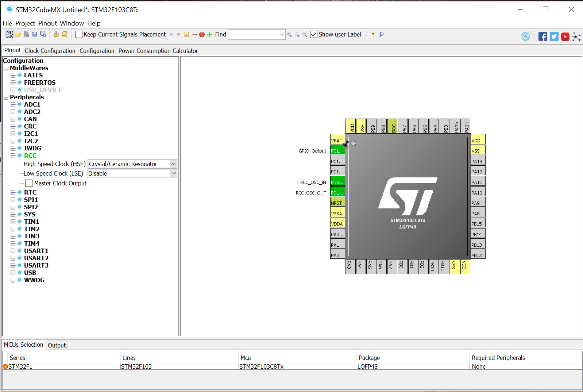Click the ST community network icon
Image resolution: width=583 pixels, height=392 pixels.
pos(576,36)
